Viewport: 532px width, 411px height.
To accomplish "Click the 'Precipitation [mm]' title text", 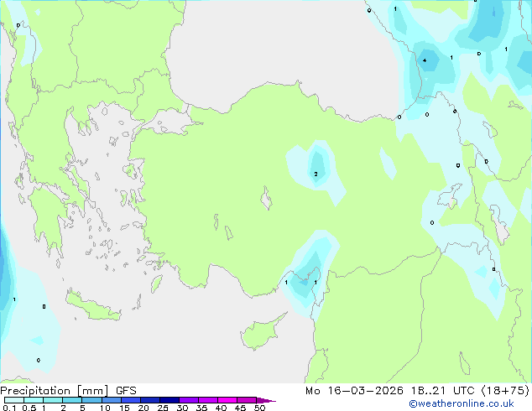I will coord(55,391).
